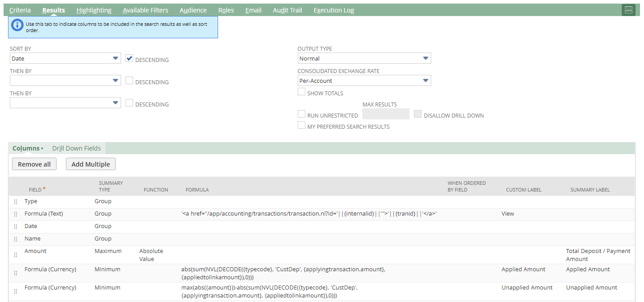
Task: Click the Applied Amount custom label cell
Action: (x=523, y=269)
